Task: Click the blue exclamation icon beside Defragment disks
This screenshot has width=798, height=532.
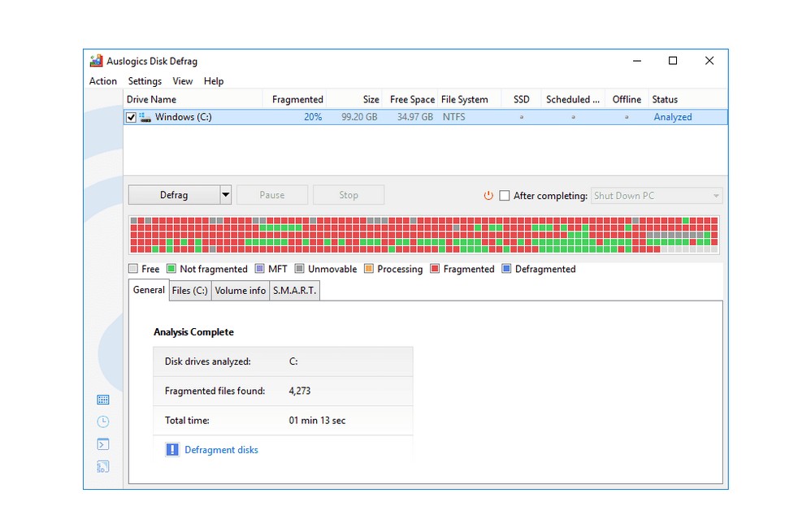Action: pyautogui.click(x=172, y=450)
